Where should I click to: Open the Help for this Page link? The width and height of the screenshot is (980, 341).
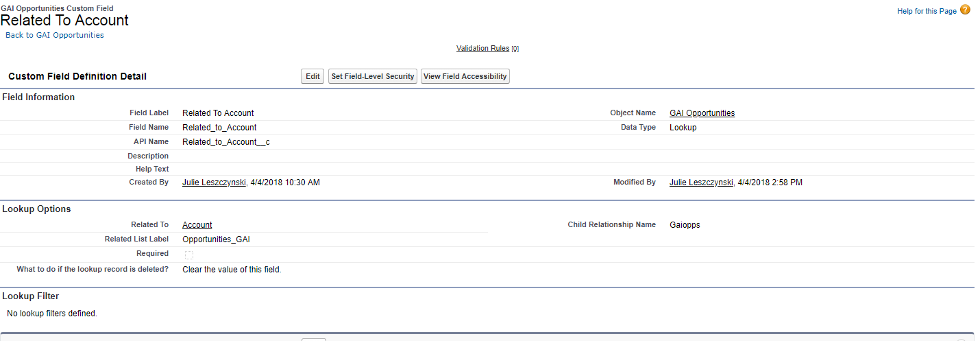[x=927, y=11]
